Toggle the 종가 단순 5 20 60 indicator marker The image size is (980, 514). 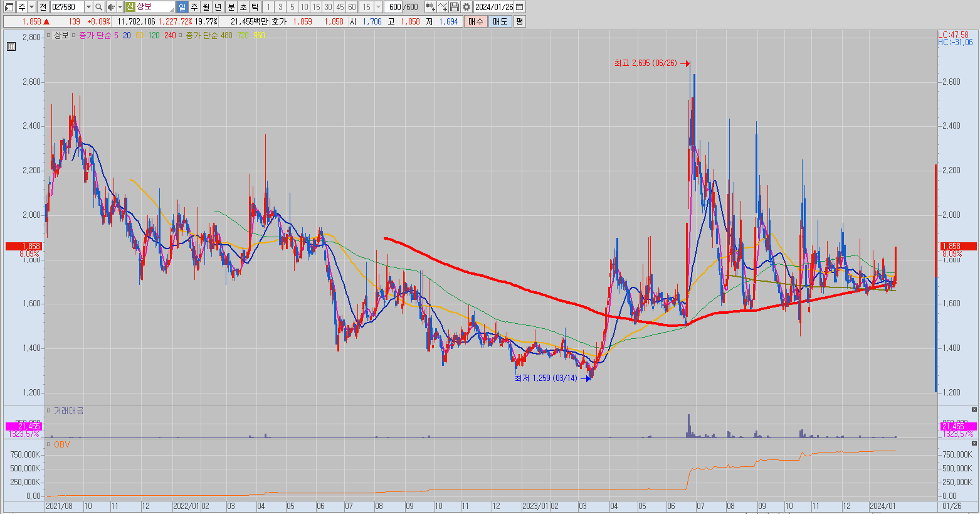click(x=73, y=36)
